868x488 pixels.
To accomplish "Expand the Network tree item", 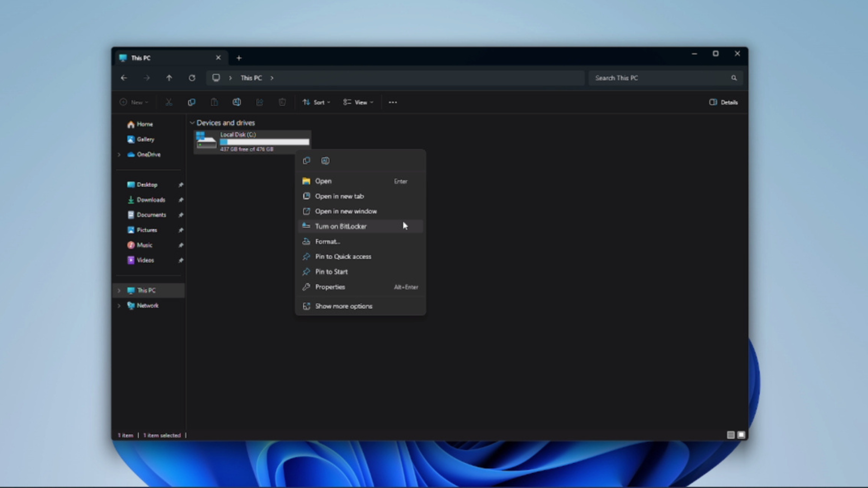I will pos(119,305).
